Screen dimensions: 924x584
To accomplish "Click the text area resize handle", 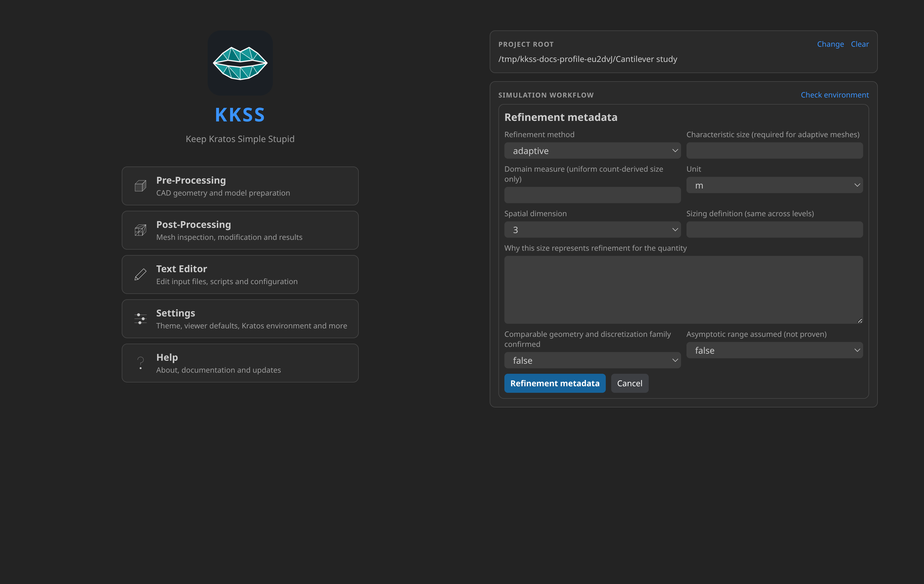I will (860, 321).
